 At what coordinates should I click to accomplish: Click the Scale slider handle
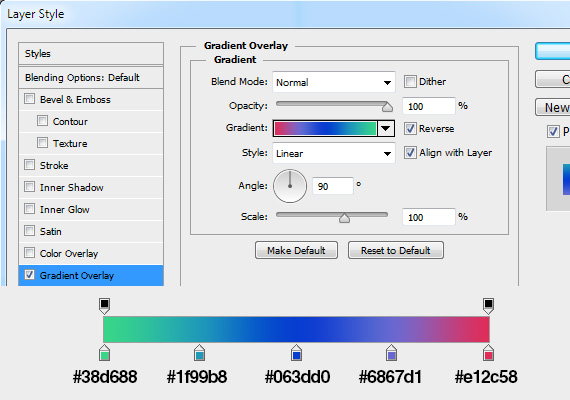click(344, 218)
